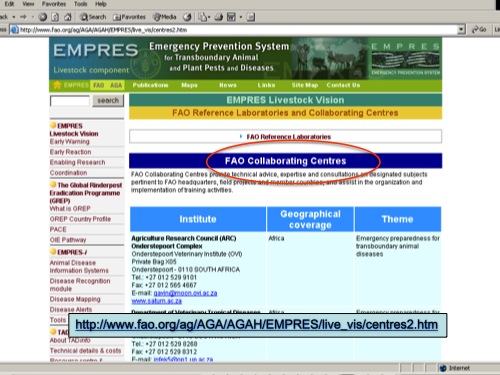Expand the Back button history arrow
Viewport: 500px width, 375px height.
[x=14, y=17]
